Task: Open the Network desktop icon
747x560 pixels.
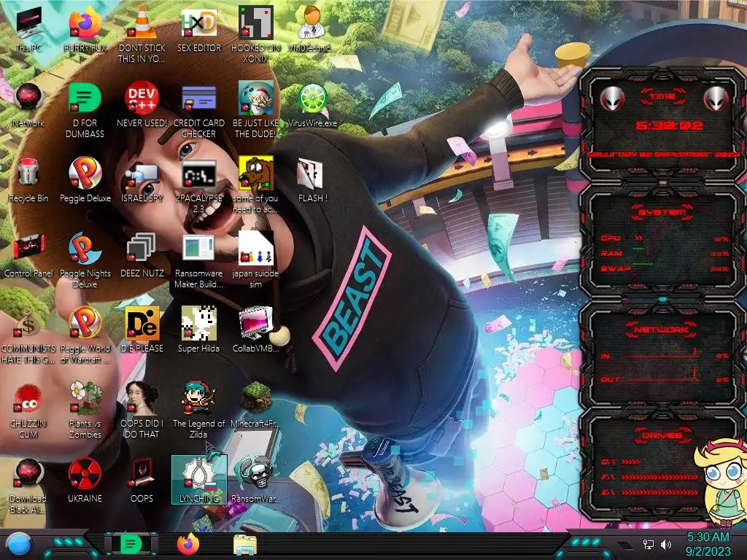Action: click(x=28, y=105)
